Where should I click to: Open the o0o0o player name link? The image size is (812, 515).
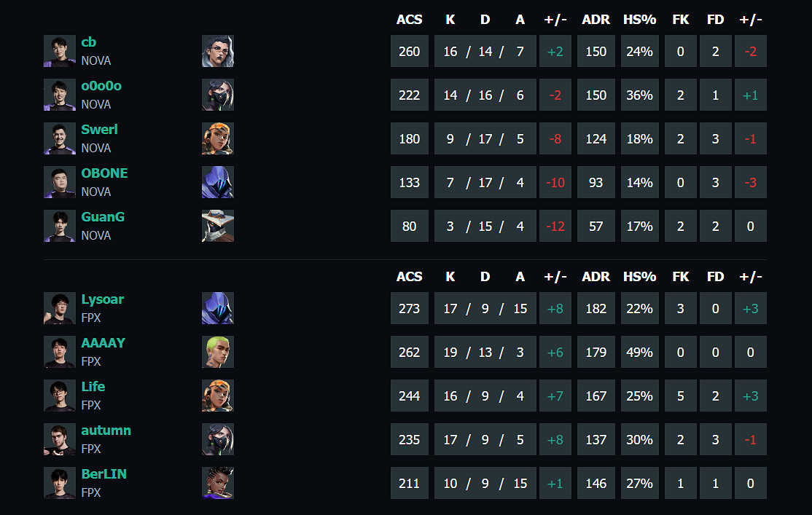(x=101, y=86)
